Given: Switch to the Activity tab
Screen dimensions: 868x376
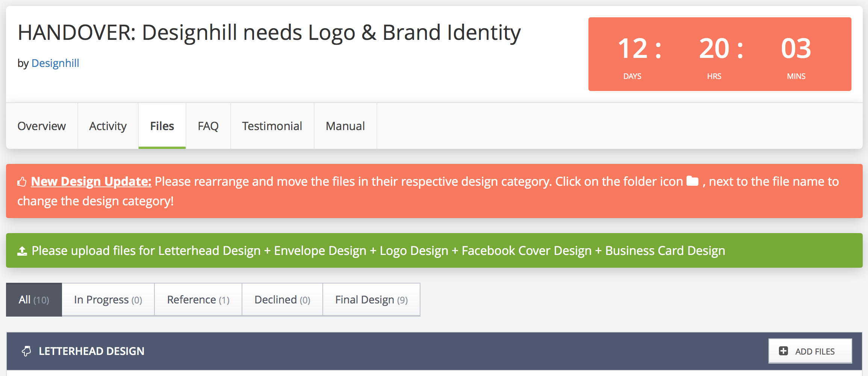Looking at the screenshot, I should pyautogui.click(x=108, y=126).
